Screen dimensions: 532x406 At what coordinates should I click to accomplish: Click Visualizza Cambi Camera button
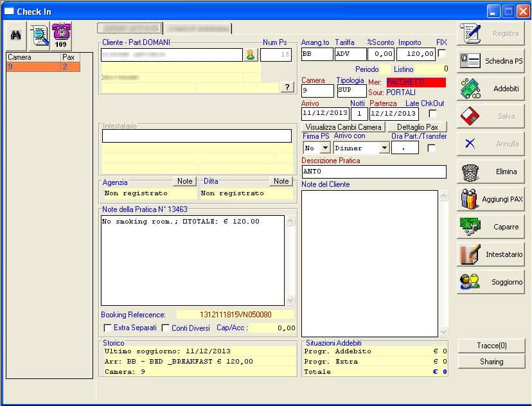[344, 127]
